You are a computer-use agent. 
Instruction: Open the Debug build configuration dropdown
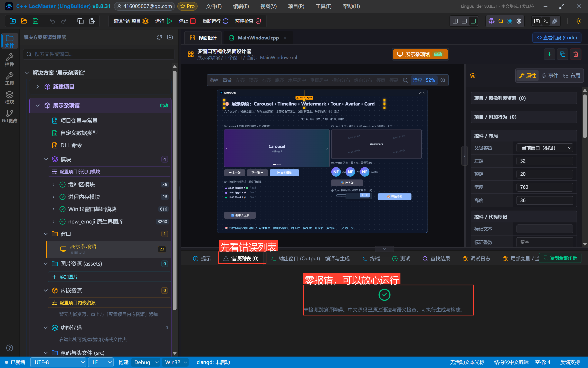[146, 362]
